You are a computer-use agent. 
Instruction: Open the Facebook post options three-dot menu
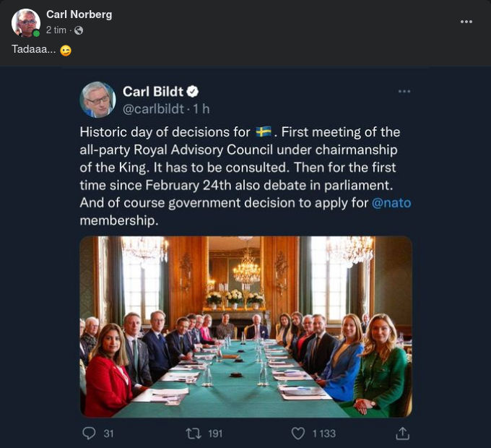pos(466,22)
